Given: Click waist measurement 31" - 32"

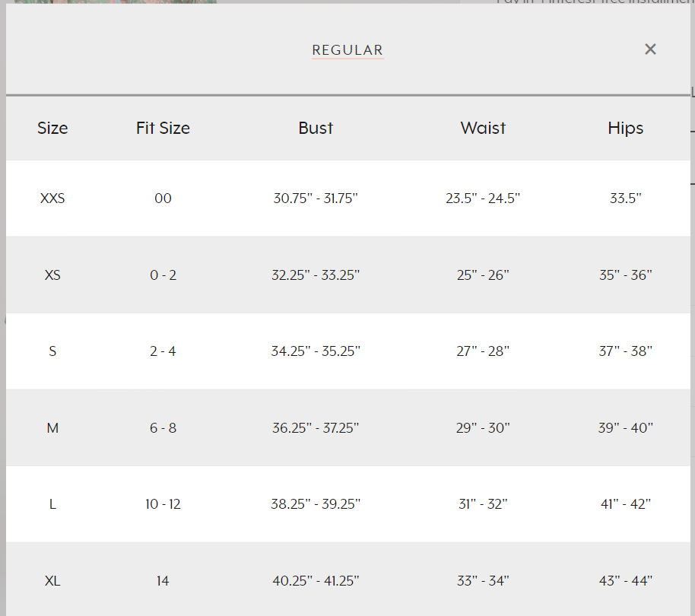Looking at the screenshot, I should point(483,504).
